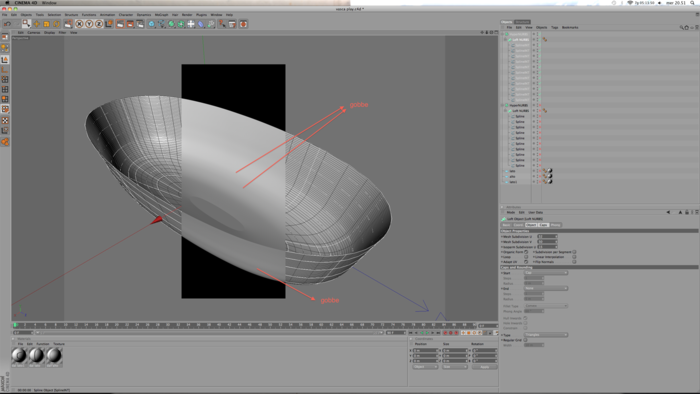The width and height of the screenshot is (700, 394).
Task: Open the viewport Cameras menu
Action: click(33, 33)
